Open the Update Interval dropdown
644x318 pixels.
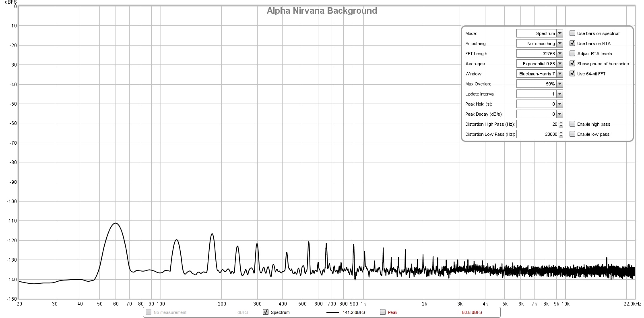tap(539, 94)
